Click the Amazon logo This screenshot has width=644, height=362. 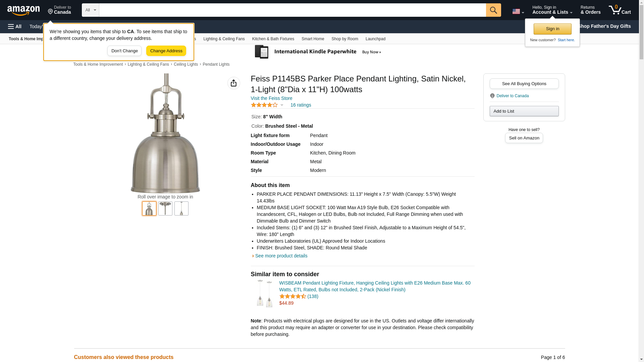click(23, 10)
